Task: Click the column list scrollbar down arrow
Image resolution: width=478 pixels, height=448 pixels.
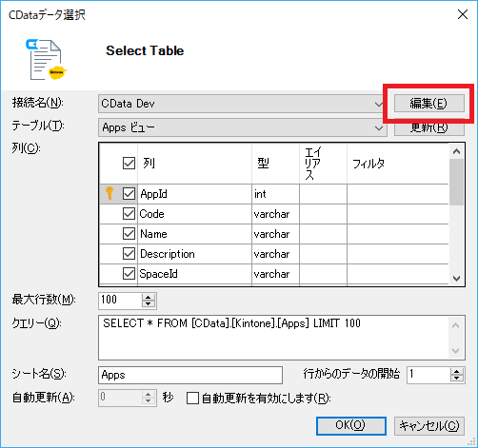Action: pos(457,279)
